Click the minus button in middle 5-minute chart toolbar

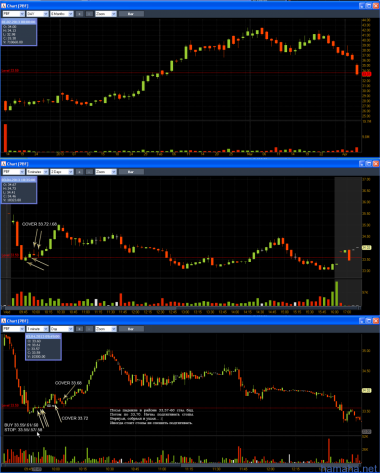89,172
